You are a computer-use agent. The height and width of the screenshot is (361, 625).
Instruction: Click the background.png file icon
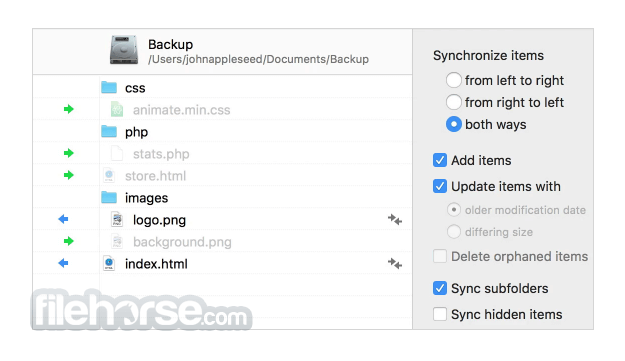(117, 241)
